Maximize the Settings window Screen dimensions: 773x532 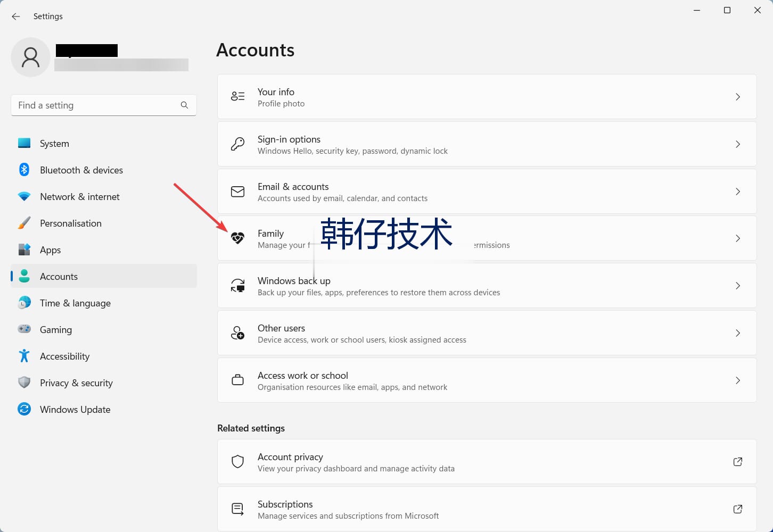click(x=727, y=10)
